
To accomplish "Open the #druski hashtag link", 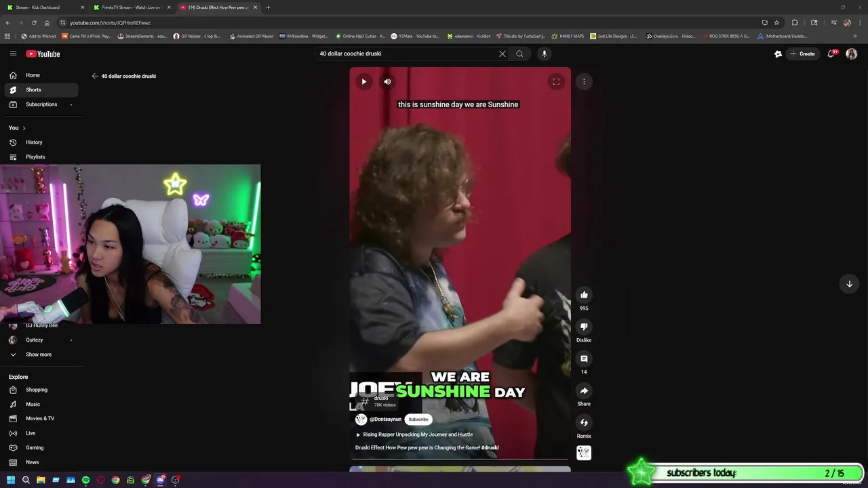I will (490, 448).
